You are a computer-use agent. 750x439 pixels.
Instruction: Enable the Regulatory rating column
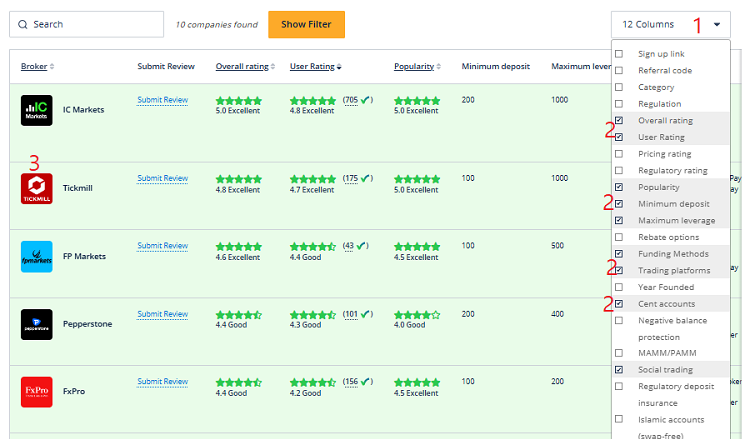pos(619,171)
